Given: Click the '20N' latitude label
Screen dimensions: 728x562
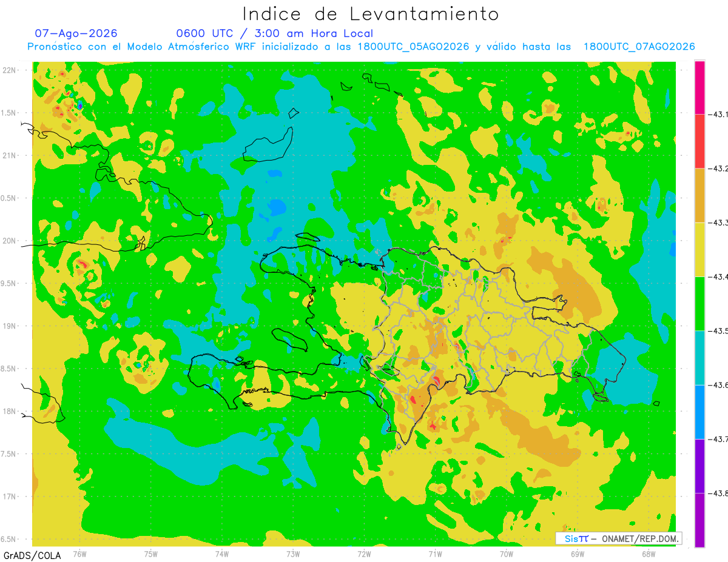Looking at the screenshot, I should (x=9, y=241).
